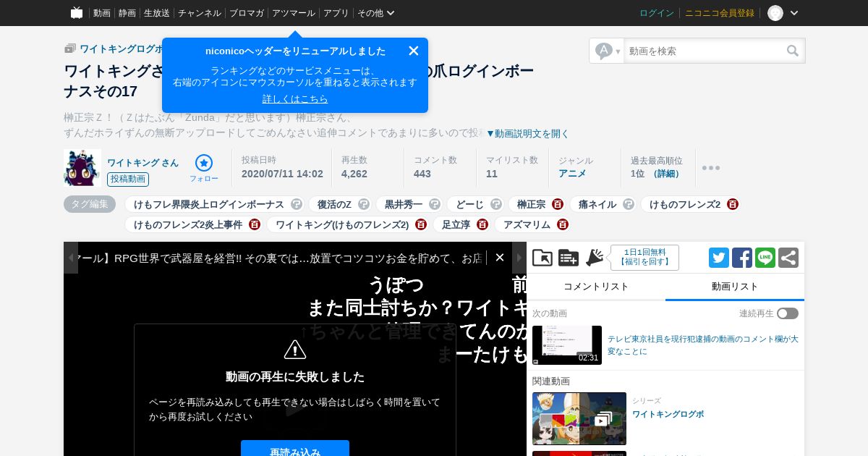
Task: Click the dictionary icon beside 復活のZ tag
Action: click(364, 205)
